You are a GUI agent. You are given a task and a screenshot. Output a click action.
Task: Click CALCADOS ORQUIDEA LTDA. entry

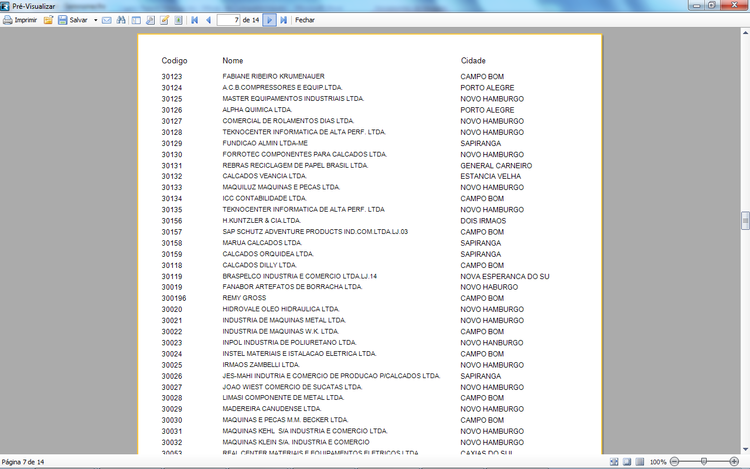click(x=268, y=254)
